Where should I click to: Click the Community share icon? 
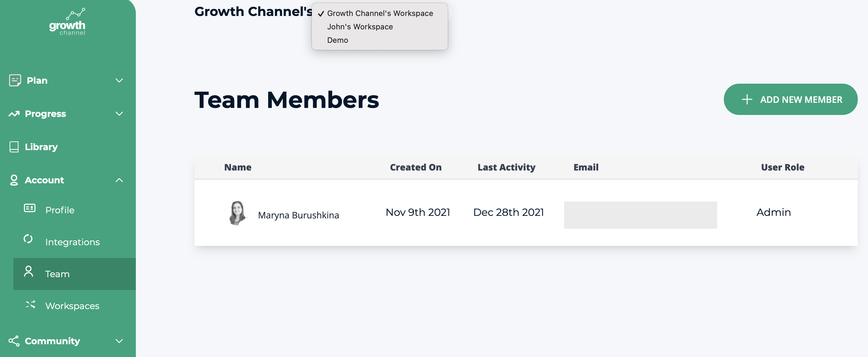point(14,341)
